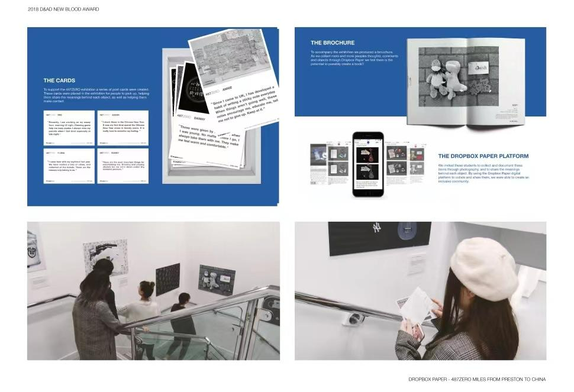
Task: Click the "THE CARDS" heading
Action: click(59, 80)
